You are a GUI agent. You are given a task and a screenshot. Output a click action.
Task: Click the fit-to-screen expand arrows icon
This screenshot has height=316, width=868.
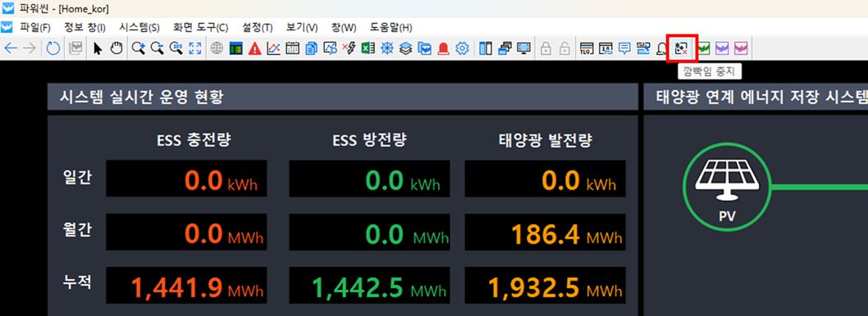coord(195,48)
